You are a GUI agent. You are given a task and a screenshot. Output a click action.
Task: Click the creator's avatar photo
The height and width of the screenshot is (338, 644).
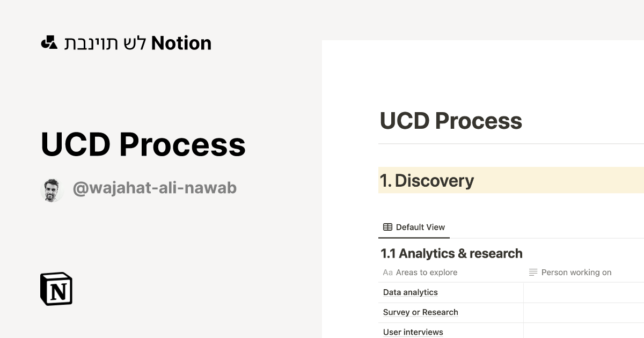pyautogui.click(x=52, y=188)
